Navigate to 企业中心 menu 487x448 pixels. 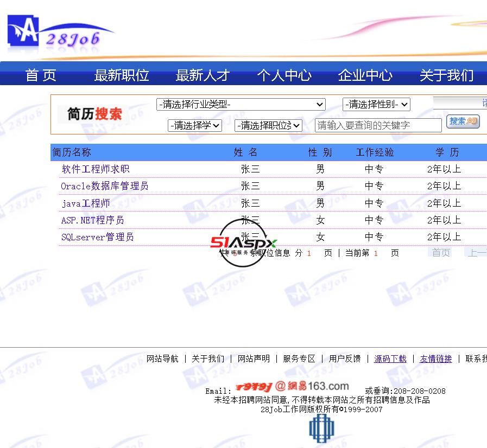[x=365, y=75]
